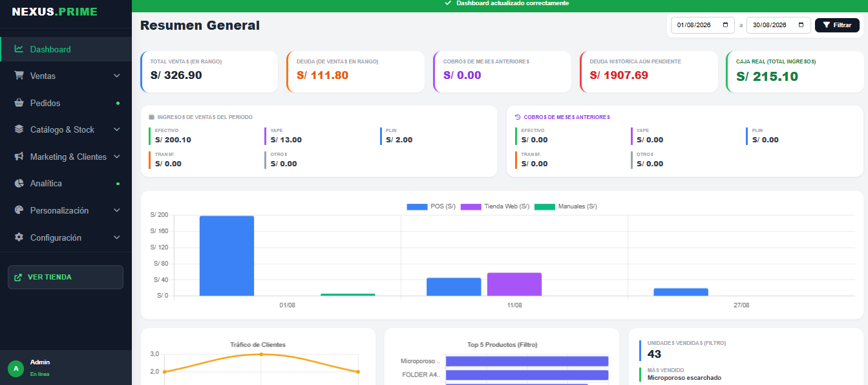Screen dimensions: 868x385
Task: Click the Filtrar button
Action: (837, 25)
